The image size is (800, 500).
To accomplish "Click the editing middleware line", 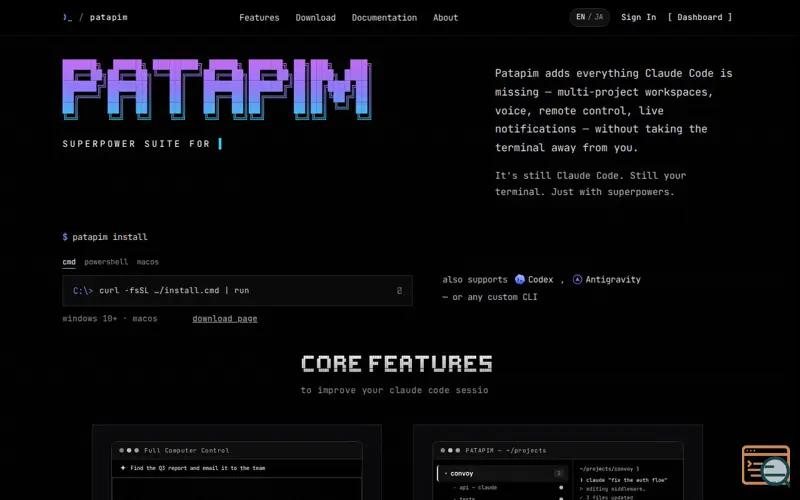I will click(x=612, y=489).
